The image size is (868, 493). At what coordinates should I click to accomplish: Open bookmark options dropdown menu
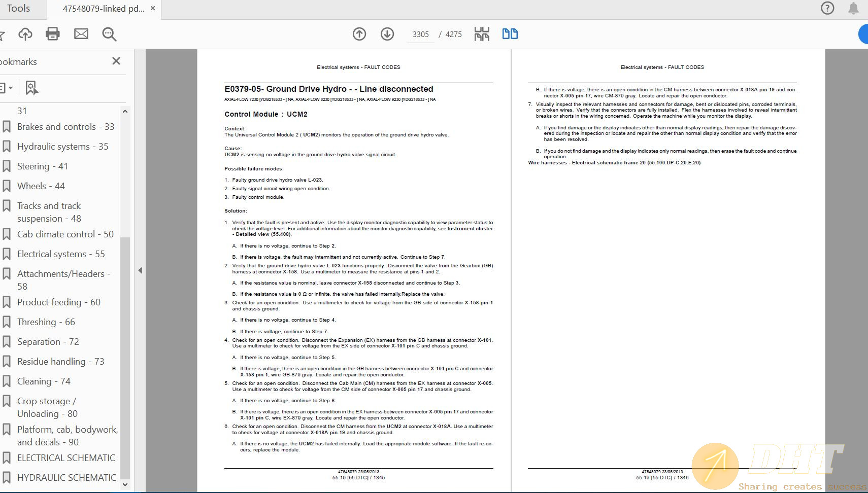pyautogui.click(x=6, y=88)
